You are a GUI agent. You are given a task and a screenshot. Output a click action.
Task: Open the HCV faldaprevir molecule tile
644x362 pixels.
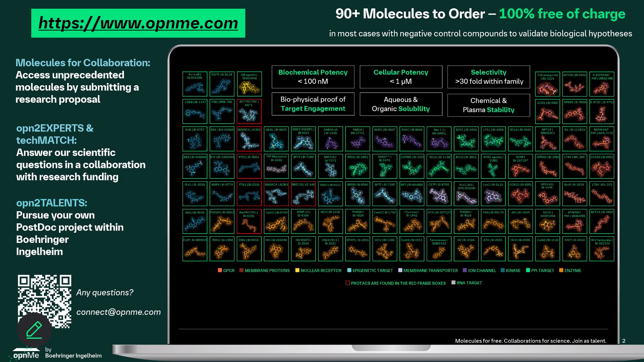click(602, 249)
